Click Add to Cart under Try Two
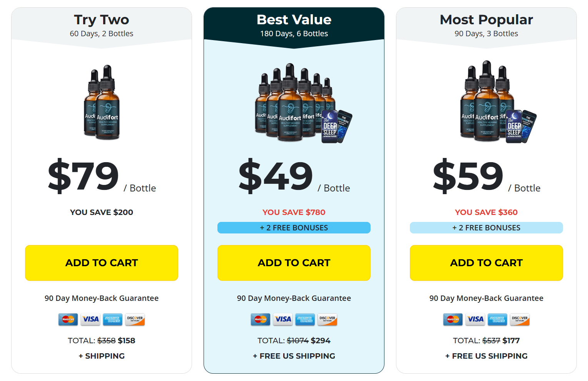The image size is (588, 381). point(101,263)
